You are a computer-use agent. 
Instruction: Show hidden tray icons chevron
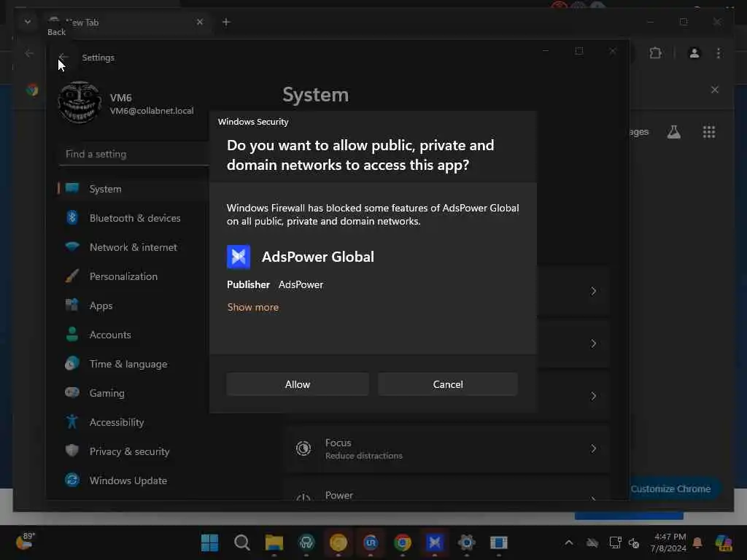click(x=569, y=542)
